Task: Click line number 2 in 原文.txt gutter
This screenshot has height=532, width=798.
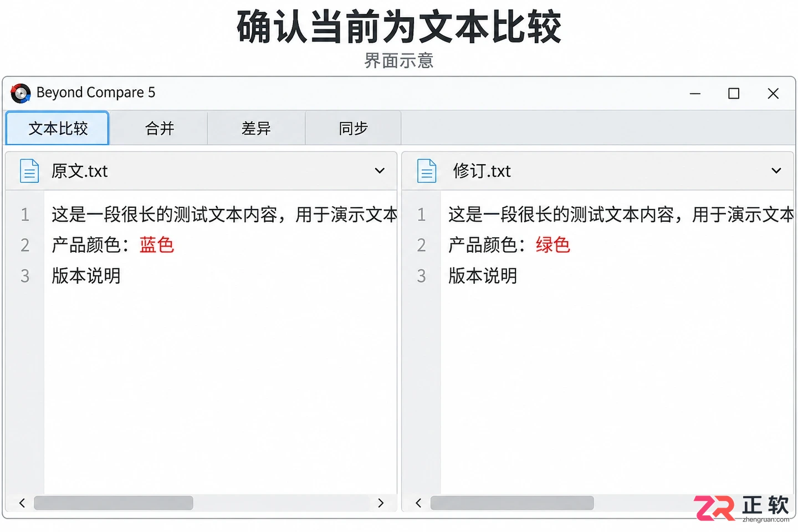Action: [25, 245]
